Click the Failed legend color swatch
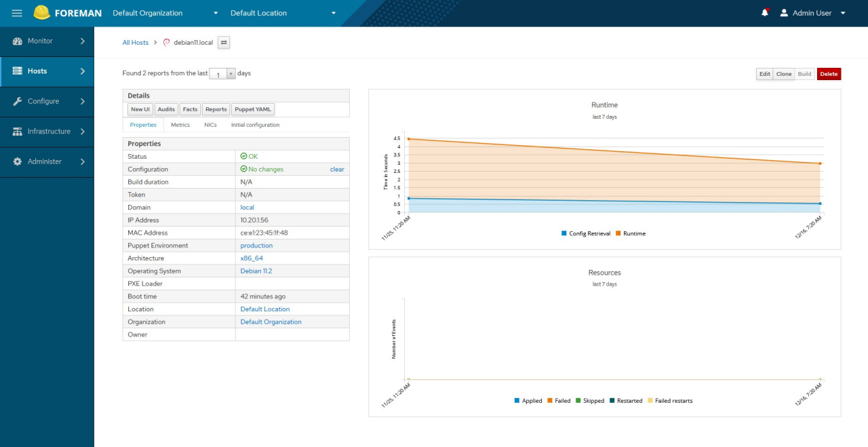Image resolution: width=868 pixels, height=447 pixels. [x=549, y=401]
